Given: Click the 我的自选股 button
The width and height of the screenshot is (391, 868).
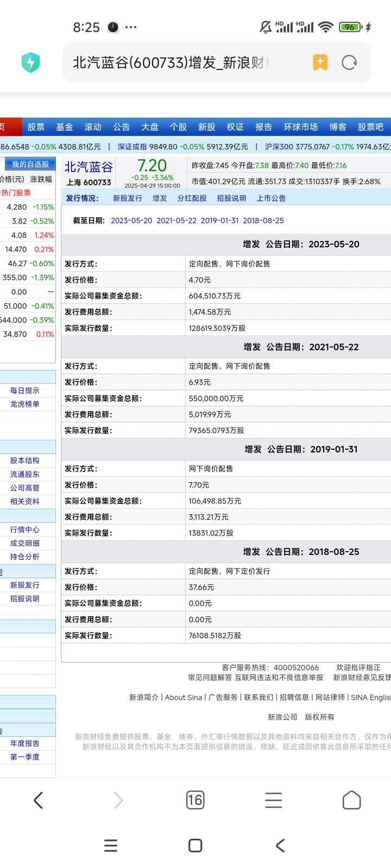Looking at the screenshot, I should [x=30, y=164].
